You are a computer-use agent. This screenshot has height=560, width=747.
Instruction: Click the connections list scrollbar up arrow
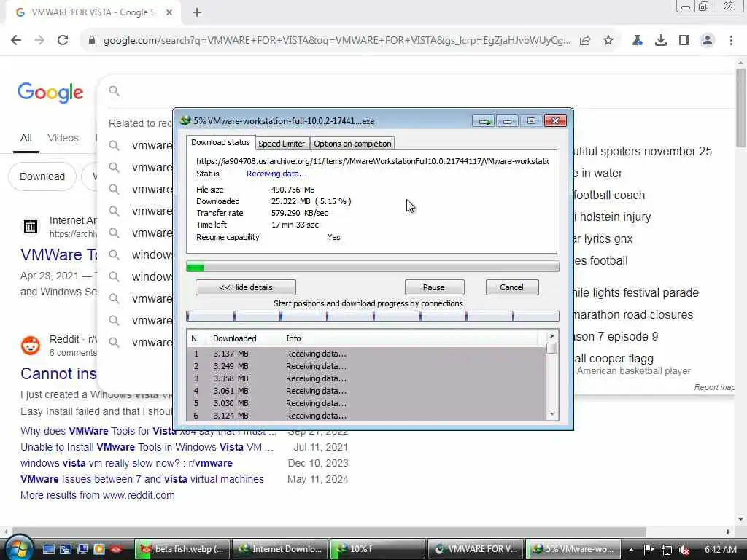[x=552, y=336]
